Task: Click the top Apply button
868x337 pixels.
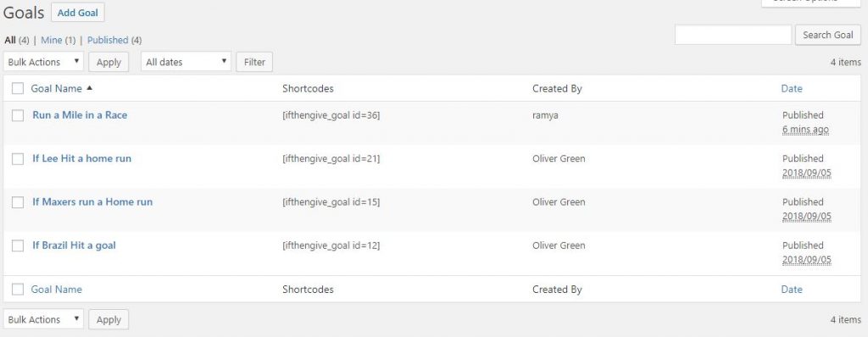Action: tap(108, 62)
